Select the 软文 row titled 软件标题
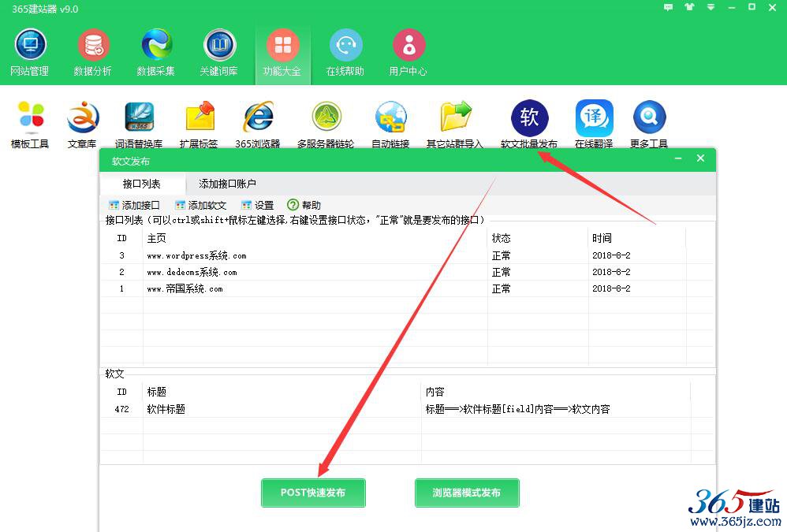Image resolution: width=787 pixels, height=532 pixels. point(407,409)
